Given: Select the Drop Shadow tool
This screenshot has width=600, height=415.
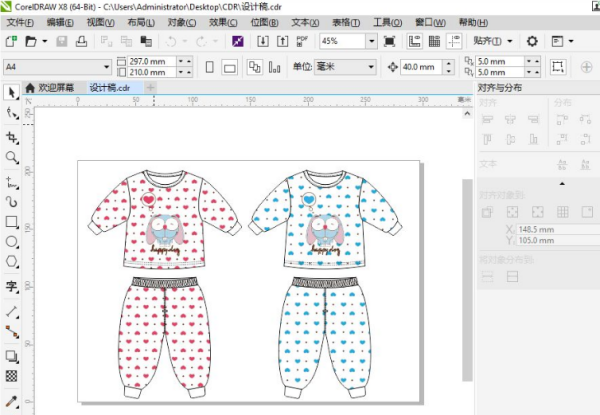Looking at the screenshot, I should pyautogui.click(x=12, y=356).
